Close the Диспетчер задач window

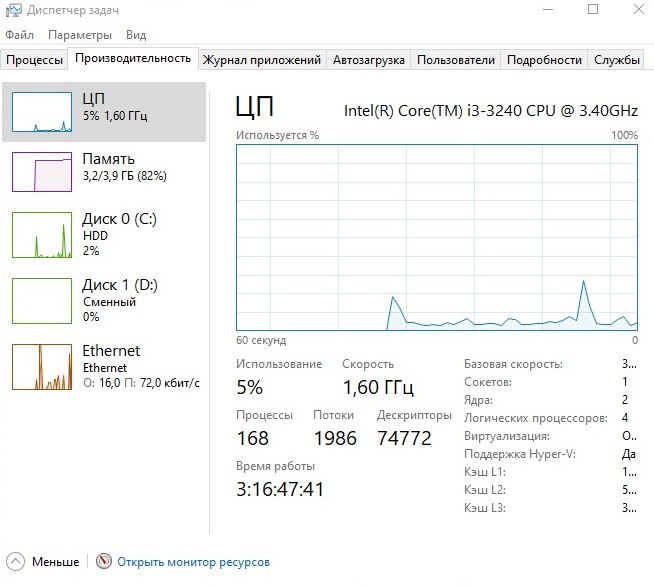[x=638, y=10]
